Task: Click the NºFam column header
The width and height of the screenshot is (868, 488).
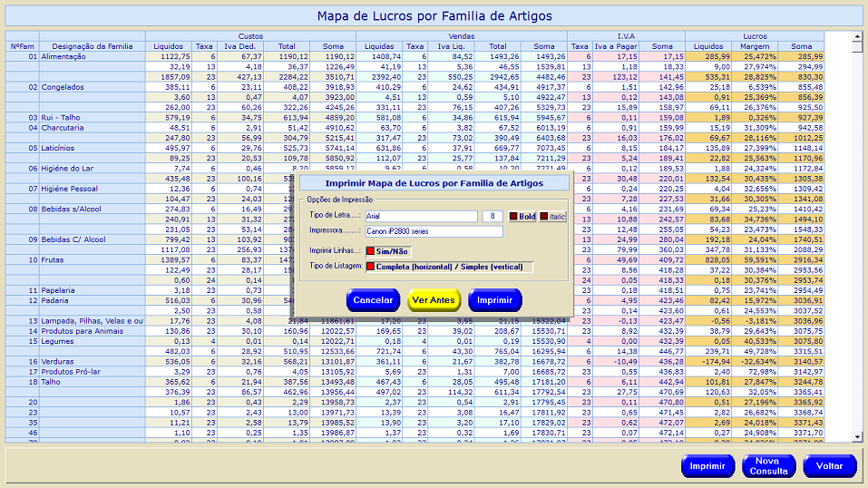Action: click(x=23, y=46)
